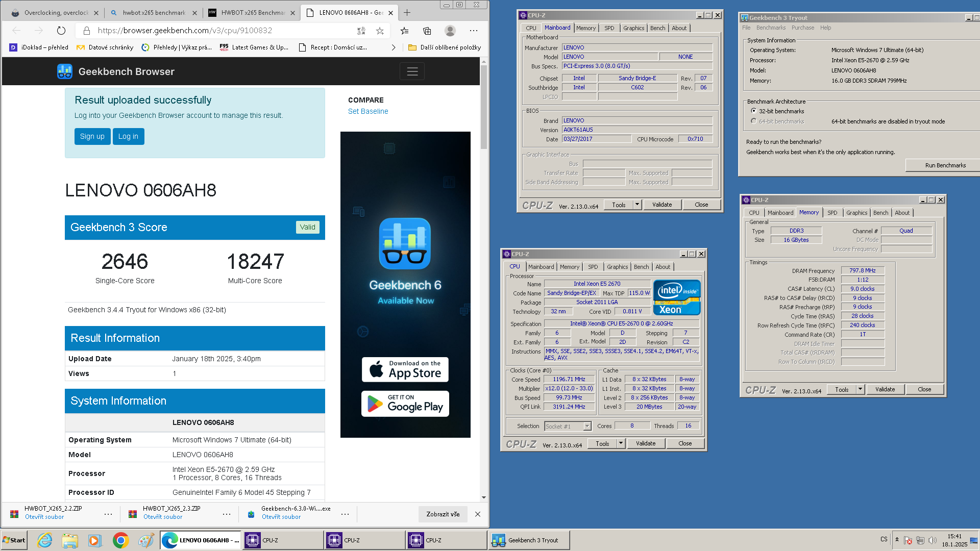Open HWBOT_X265_2.3.ZIP via Otevřít soubor link
Viewport: 980px width, 551px height.
162,517
